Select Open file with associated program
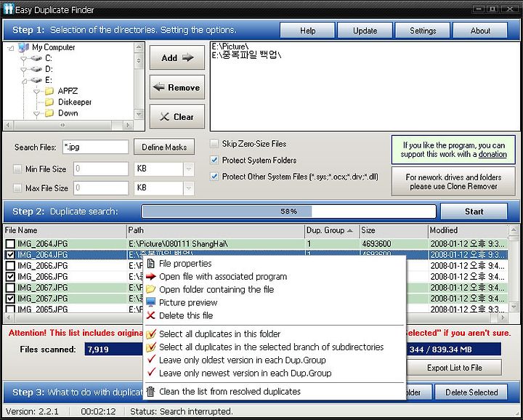Viewport: 523px width, 420px height. [x=274, y=277]
